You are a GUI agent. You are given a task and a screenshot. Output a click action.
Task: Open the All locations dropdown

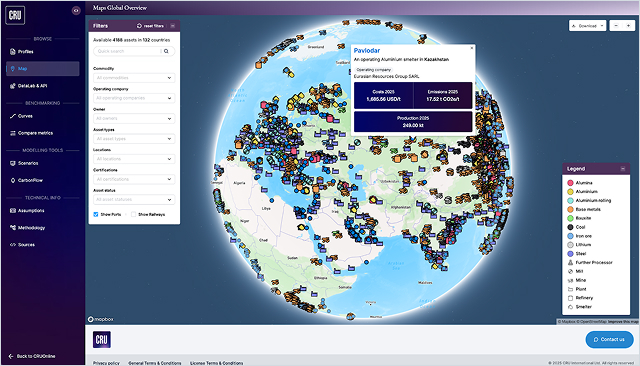[134, 159]
